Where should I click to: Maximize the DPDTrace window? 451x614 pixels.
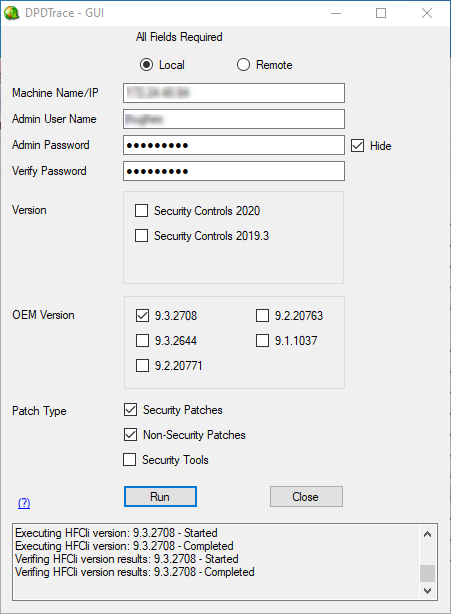pos(381,13)
